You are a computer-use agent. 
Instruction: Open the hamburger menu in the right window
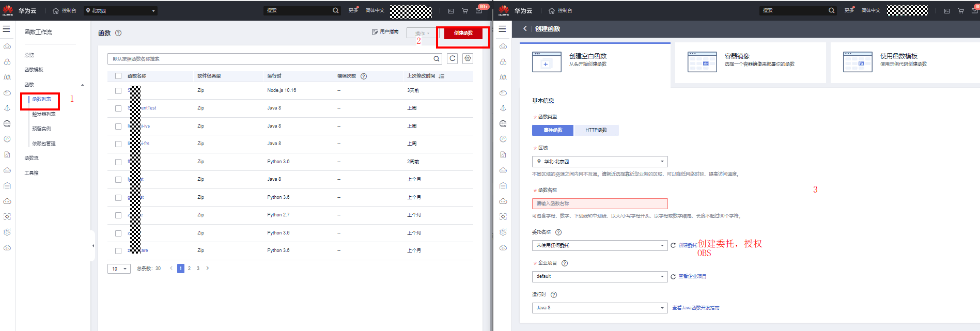[x=502, y=29]
